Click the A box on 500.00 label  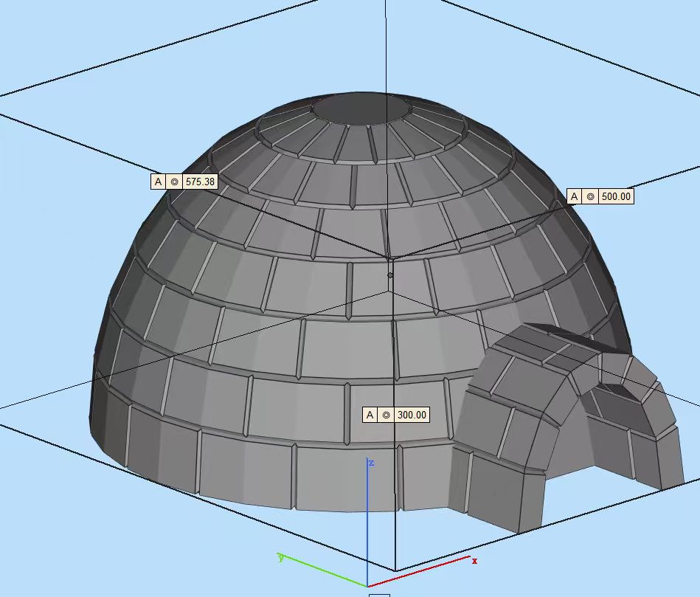tap(574, 196)
